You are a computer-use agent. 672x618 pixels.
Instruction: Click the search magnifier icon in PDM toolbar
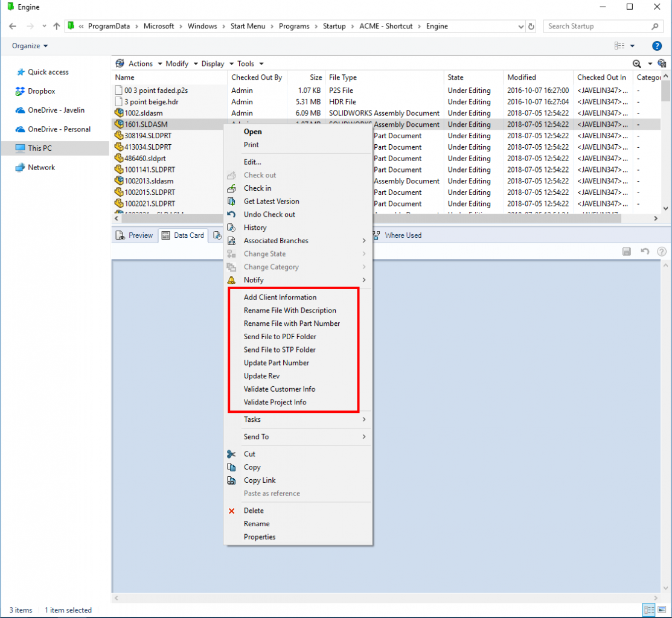[x=637, y=64]
